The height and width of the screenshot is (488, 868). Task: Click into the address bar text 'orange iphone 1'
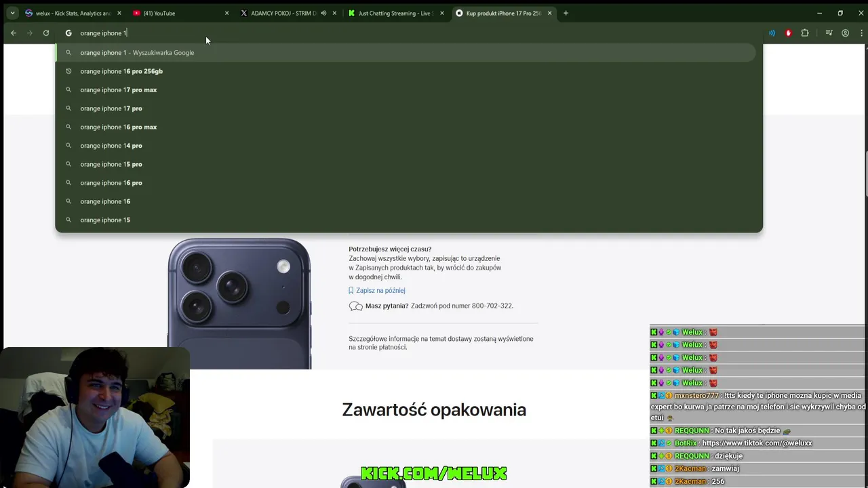(103, 33)
